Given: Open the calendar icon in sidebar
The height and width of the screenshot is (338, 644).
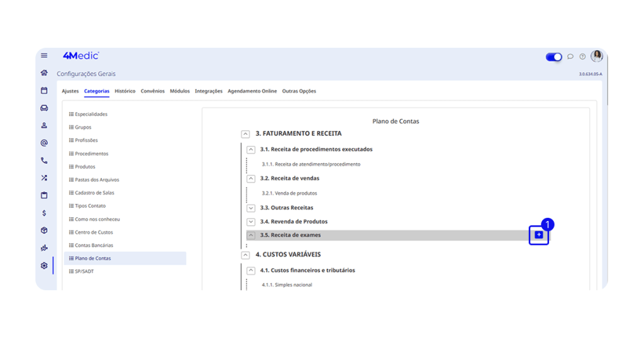Looking at the screenshot, I should (44, 91).
